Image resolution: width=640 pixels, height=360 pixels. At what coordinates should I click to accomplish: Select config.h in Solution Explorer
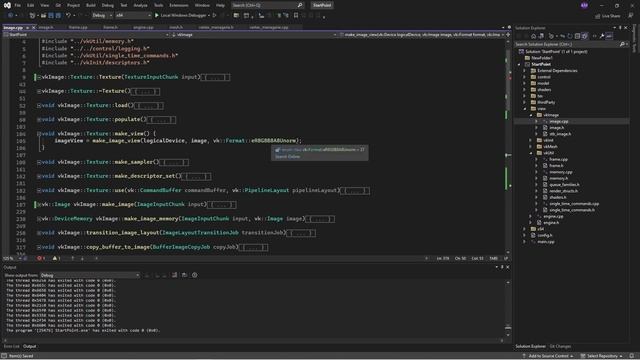(x=544, y=235)
